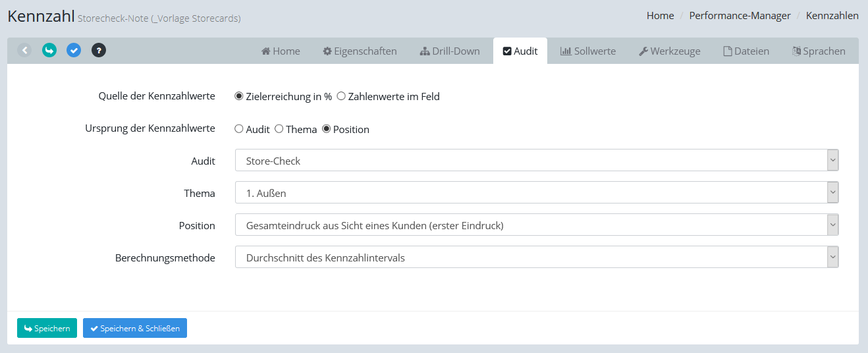Click the round back arrow icon
Image resolution: width=868 pixels, height=353 pixels.
24,50
